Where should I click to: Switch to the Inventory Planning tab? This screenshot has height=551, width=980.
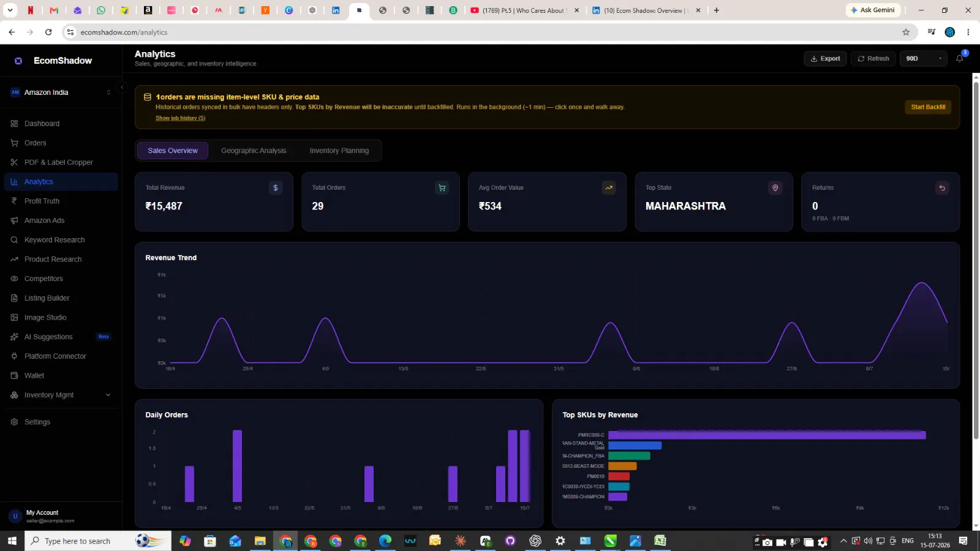click(x=339, y=151)
